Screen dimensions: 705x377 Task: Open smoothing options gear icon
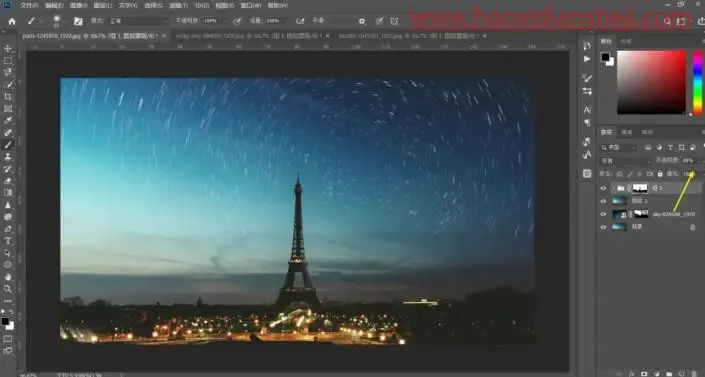[x=362, y=21]
